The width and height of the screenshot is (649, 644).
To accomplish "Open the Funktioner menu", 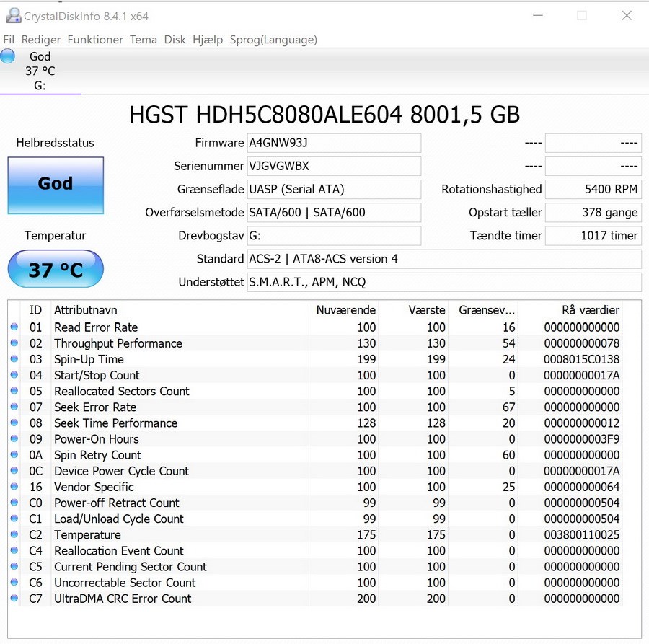I will point(95,40).
